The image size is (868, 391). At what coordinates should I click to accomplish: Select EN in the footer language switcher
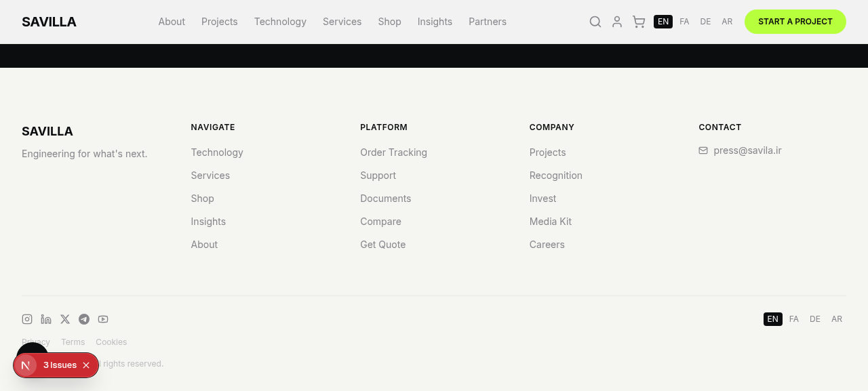coord(773,319)
